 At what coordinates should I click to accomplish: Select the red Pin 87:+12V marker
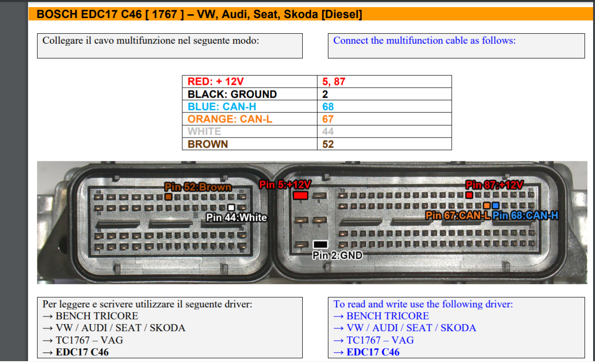point(468,195)
